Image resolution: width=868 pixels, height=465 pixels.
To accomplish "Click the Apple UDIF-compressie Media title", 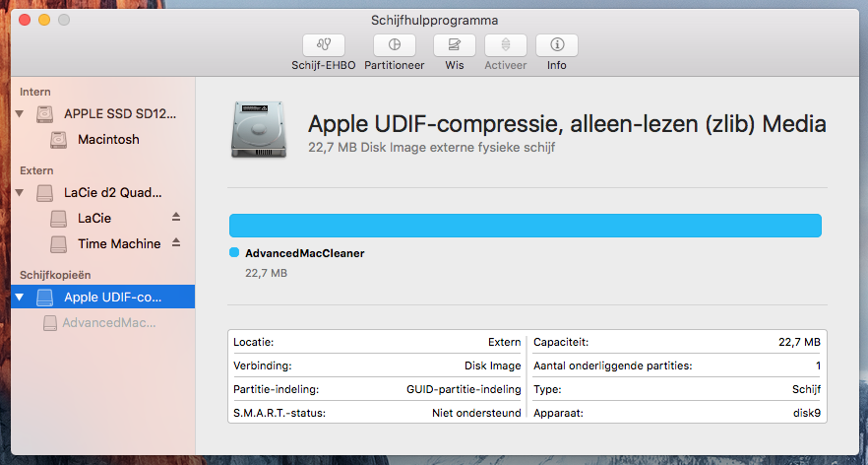I will [x=567, y=124].
